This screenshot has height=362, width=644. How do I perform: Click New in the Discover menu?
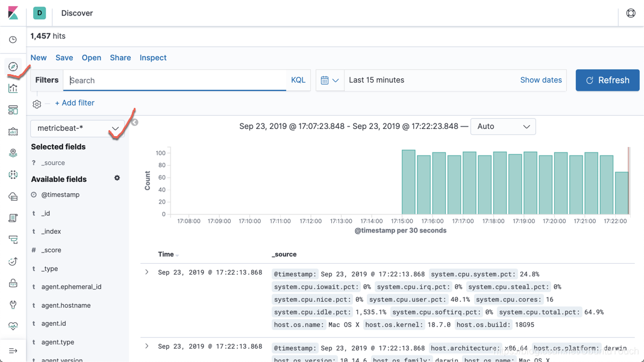39,58
